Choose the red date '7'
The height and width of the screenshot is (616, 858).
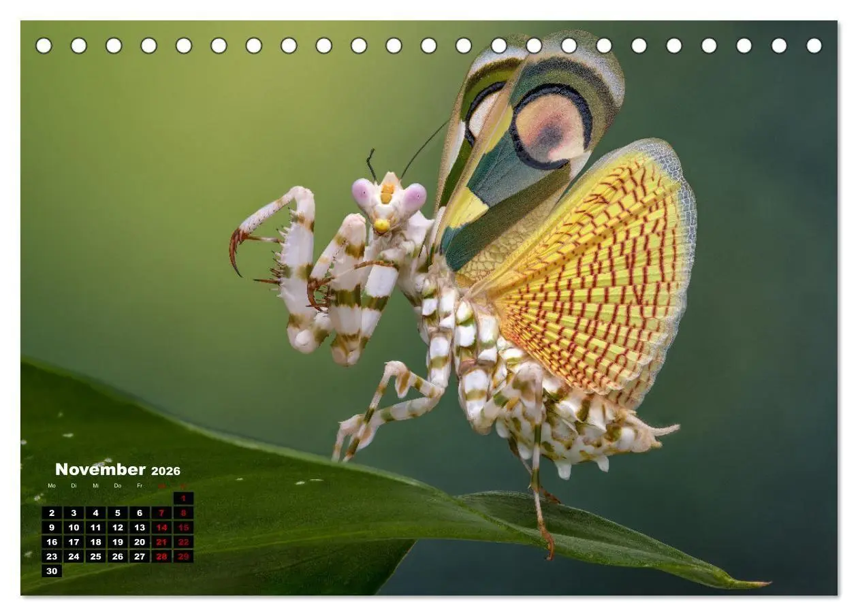click(x=161, y=513)
